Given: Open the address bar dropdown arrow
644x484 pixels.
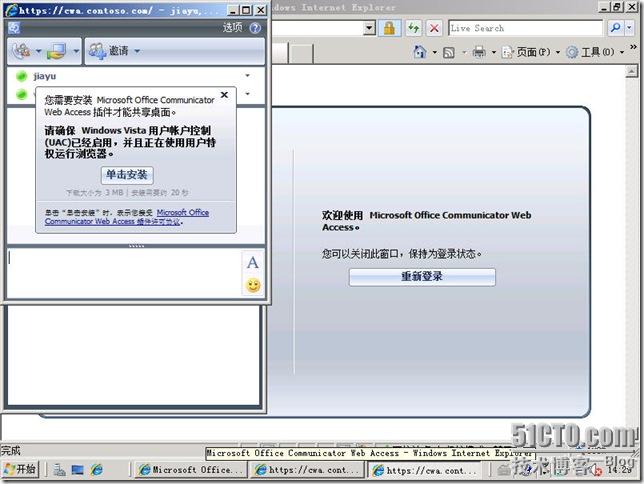Looking at the screenshot, I should (369, 28).
